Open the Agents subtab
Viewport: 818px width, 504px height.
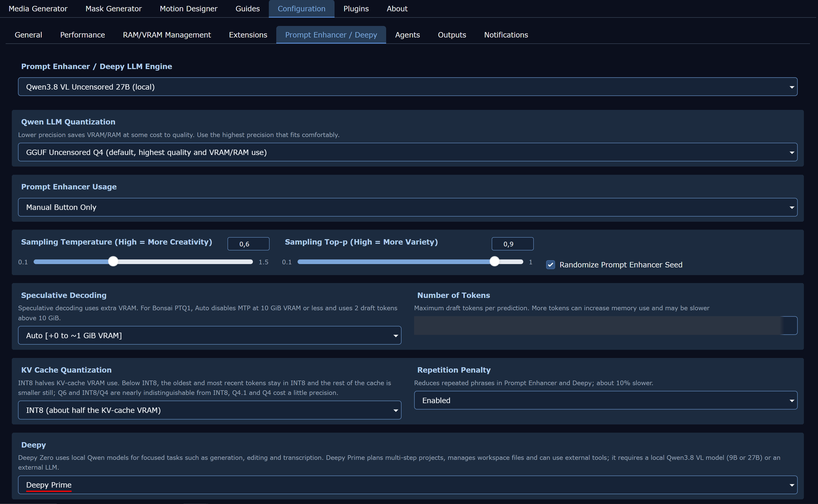pos(407,35)
